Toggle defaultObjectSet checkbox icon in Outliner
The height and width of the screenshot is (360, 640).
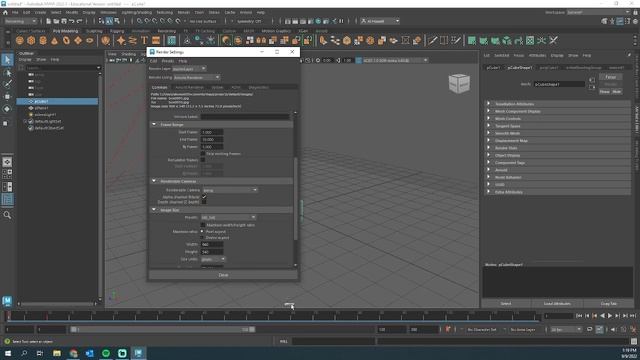(31, 128)
